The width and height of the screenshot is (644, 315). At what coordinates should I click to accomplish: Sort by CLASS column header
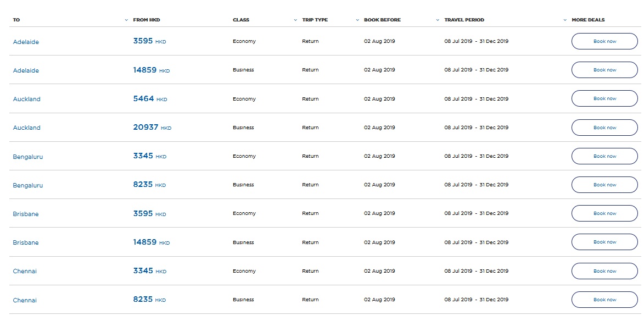(x=240, y=20)
